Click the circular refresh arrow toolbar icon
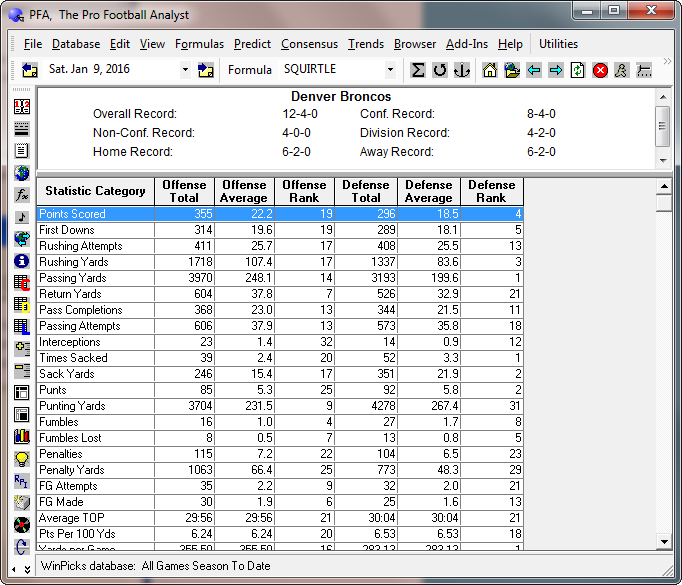 pos(440,70)
